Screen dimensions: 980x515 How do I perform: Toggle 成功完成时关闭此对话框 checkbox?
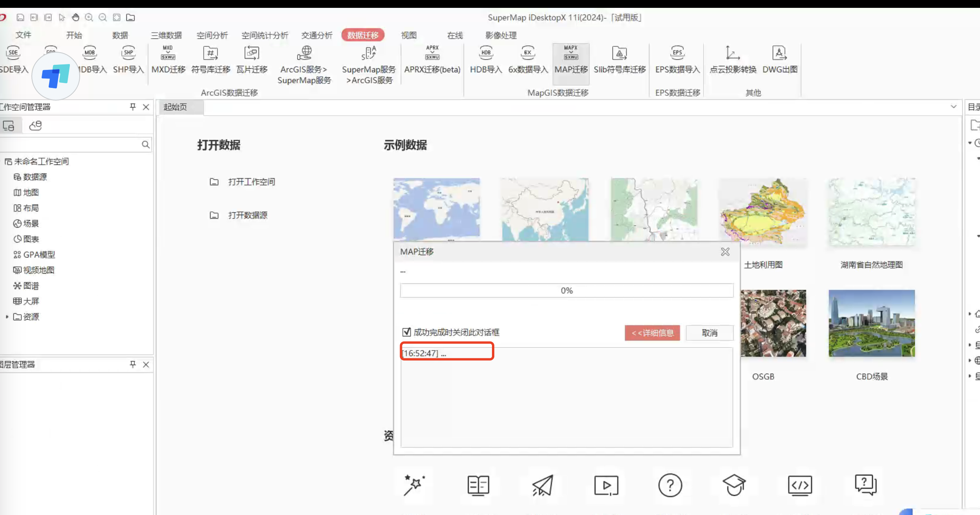coord(407,332)
